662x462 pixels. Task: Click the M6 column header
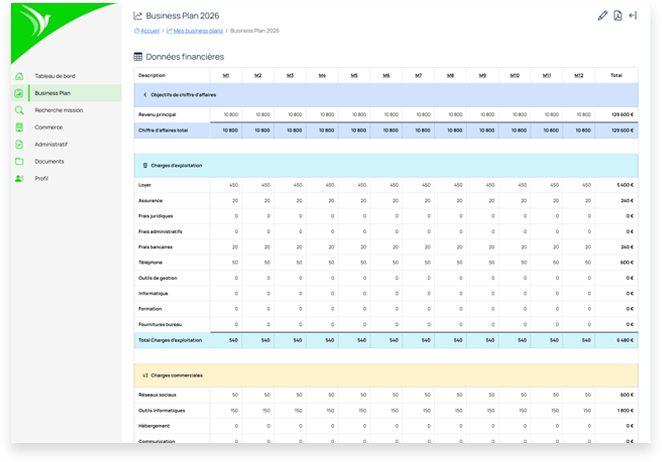pyautogui.click(x=386, y=75)
